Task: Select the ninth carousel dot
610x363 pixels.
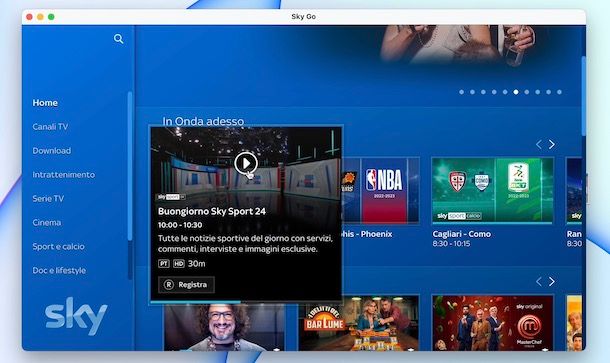Action: 549,92
